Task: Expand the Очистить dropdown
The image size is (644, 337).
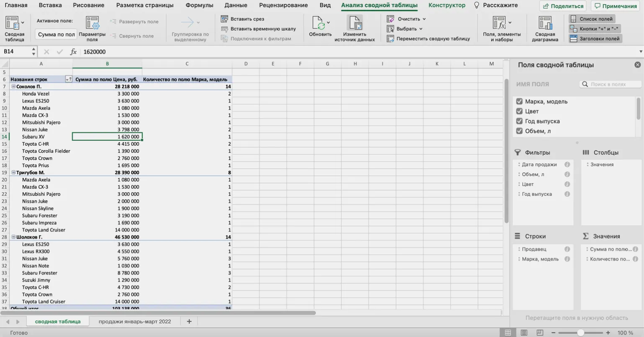Action: [424, 19]
